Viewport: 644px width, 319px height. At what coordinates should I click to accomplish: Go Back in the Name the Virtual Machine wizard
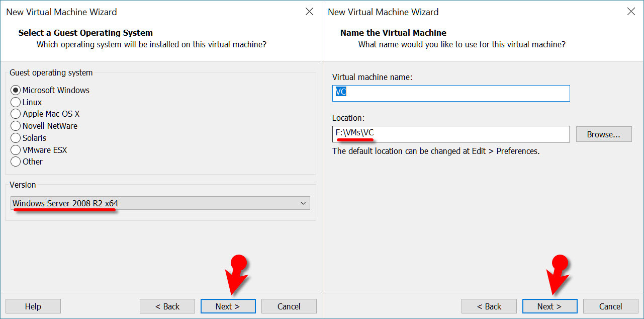coord(489,306)
